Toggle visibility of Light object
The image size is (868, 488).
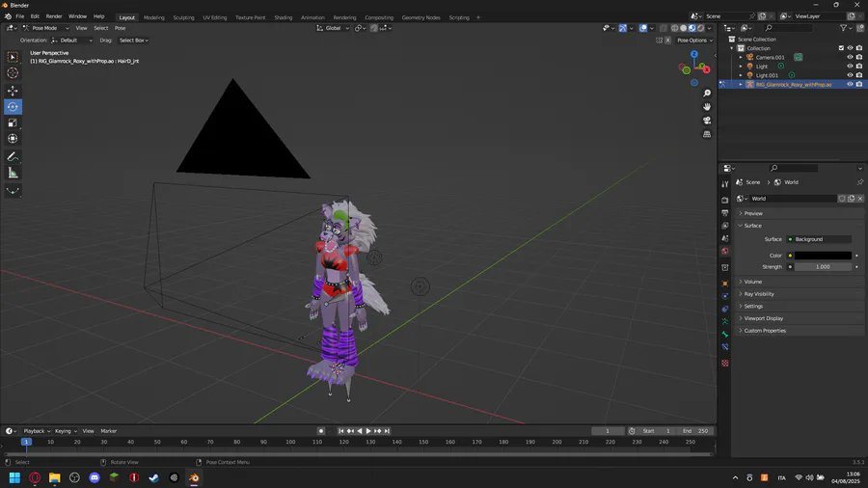[850, 66]
